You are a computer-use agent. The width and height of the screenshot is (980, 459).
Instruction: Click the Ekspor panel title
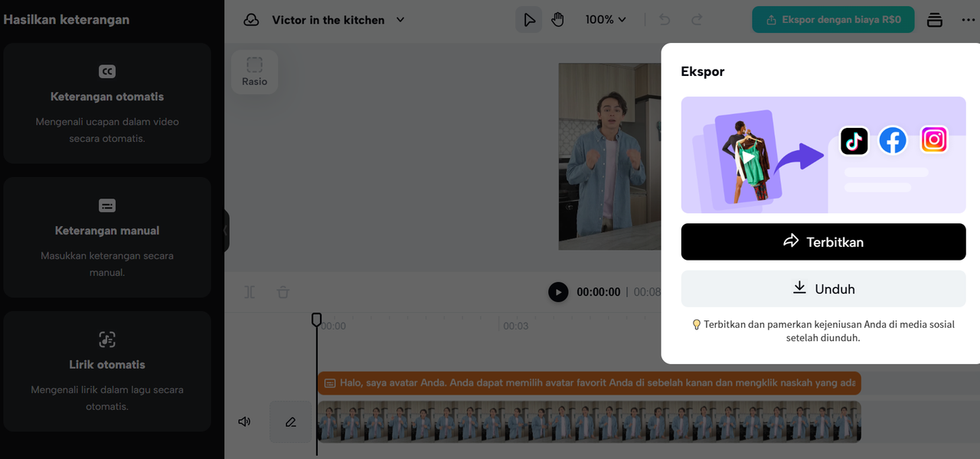[x=702, y=71]
